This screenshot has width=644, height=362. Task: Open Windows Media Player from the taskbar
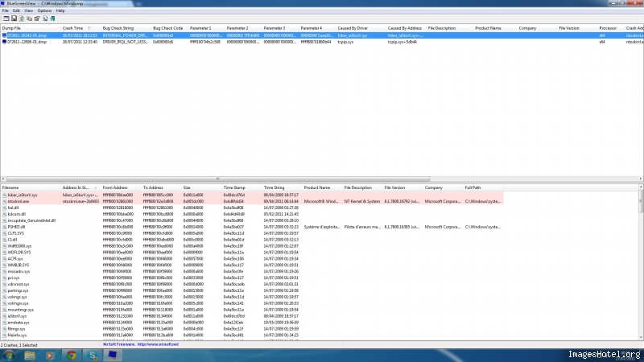click(x=50, y=356)
